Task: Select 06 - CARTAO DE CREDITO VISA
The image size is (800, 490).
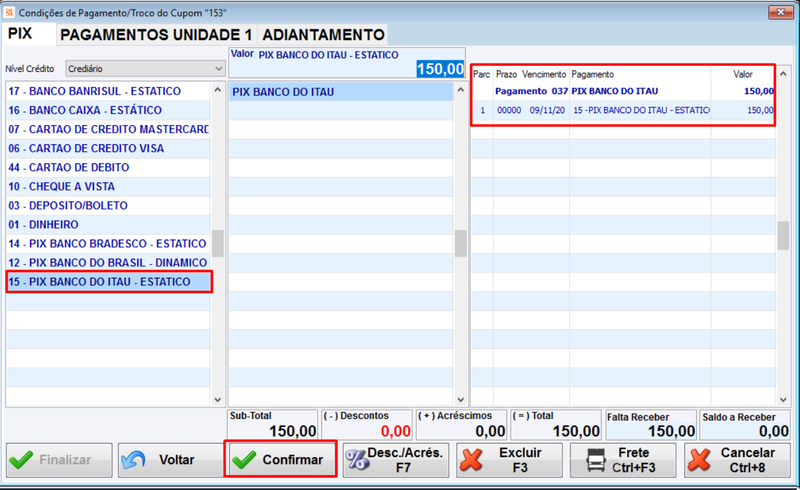Action: (x=108, y=149)
